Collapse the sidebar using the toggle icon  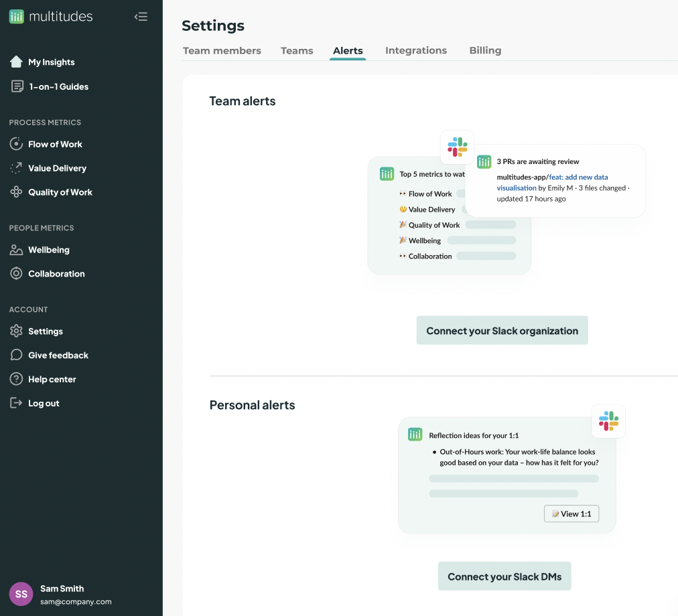141,17
